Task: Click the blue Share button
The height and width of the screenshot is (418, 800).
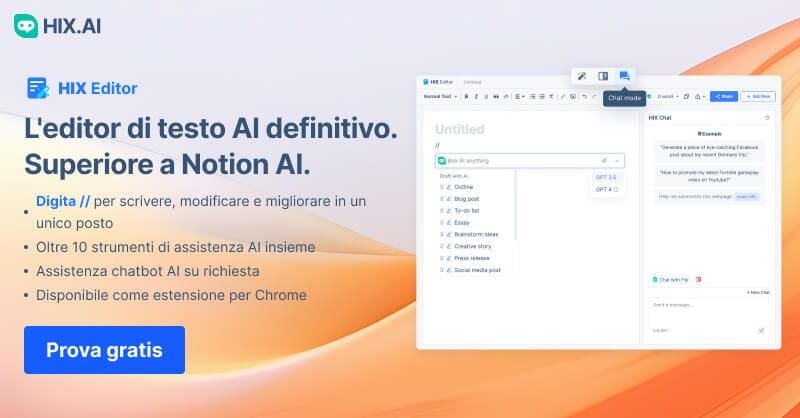Action: coord(724,96)
